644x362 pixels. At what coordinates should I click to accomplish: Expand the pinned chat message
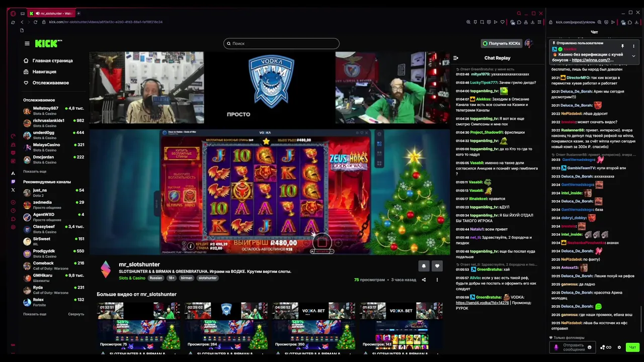point(633,56)
